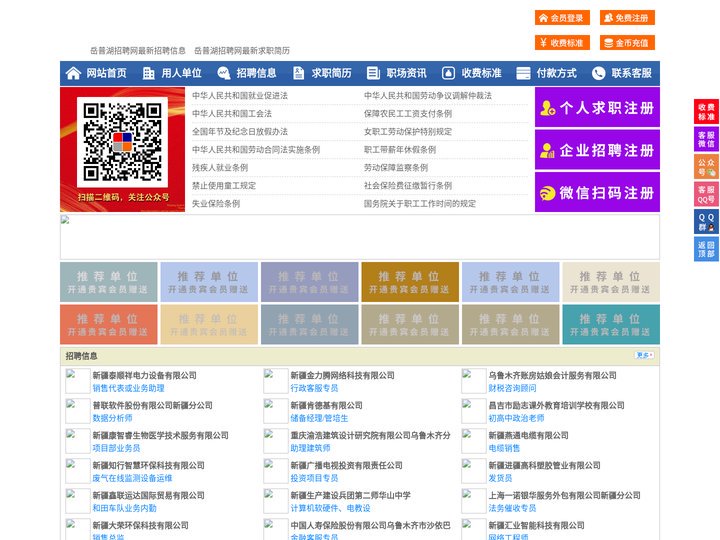This screenshot has height=540, width=720.
Task: Click the pink 客服QQ号 side icon
Action: pyautogui.click(x=706, y=194)
